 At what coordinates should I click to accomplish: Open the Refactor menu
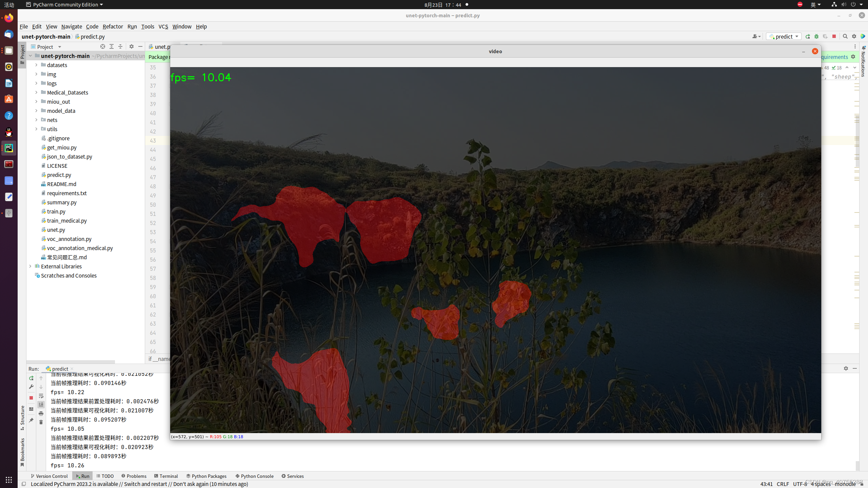(113, 26)
